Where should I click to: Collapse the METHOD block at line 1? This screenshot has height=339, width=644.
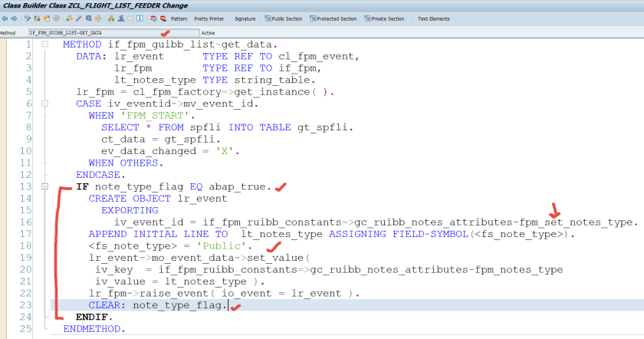tap(45, 44)
